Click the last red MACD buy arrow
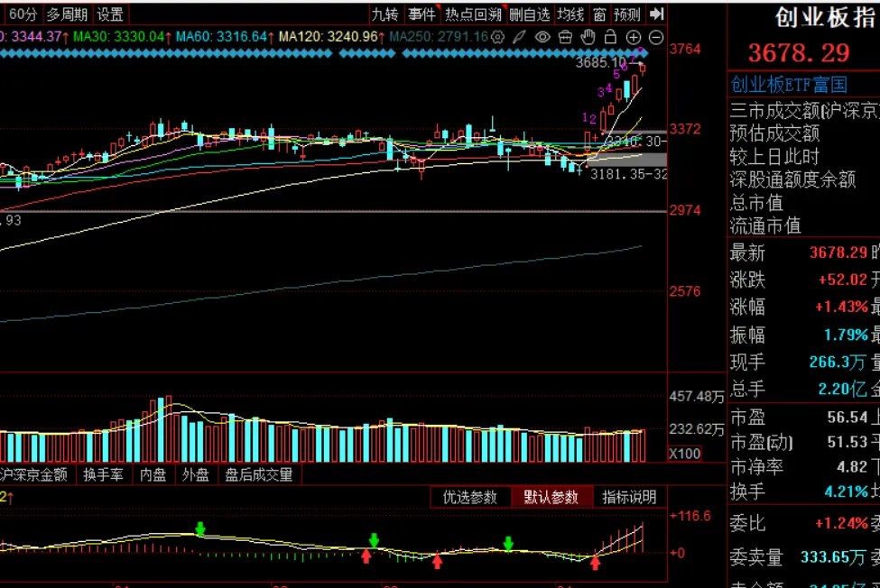This screenshot has width=880, height=588. tap(595, 563)
